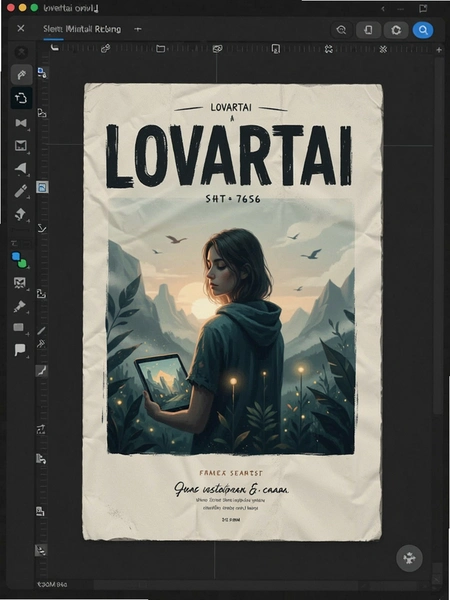The height and width of the screenshot is (600, 450).
Task: Click the phone frame icon in ruler bar
Action: (x=276, y=49)
